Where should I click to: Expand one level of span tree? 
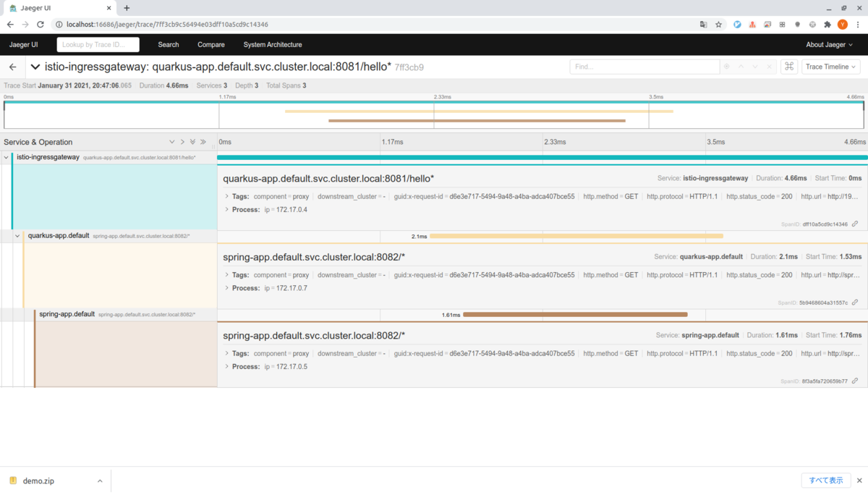point(171,142)
